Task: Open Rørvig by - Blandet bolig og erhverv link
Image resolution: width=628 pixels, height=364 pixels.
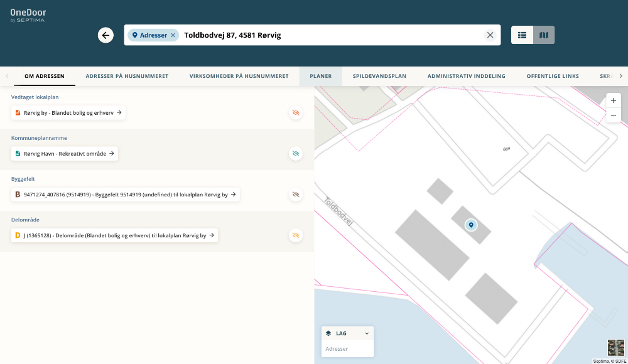Action: (68, 113)
